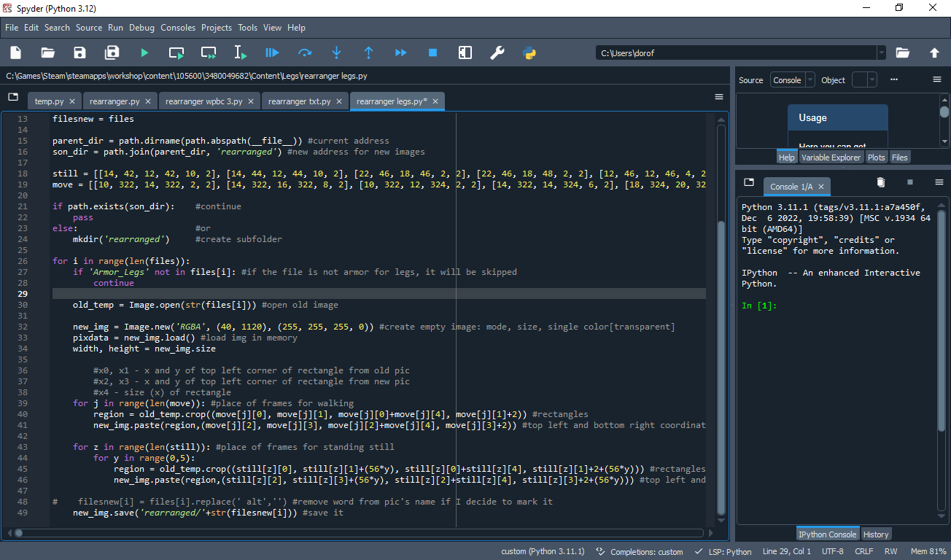Image resolution: width=951 pixels, height=560 pixels.
Task: Click editor horizontal scrollbar
Action: (357, 533)
